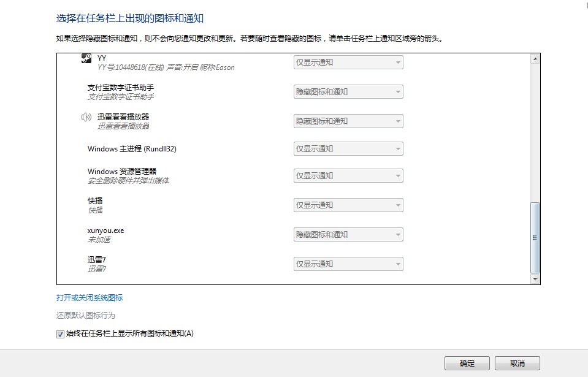Expand Windows 资源管理器 behavior dropdown
The width and height of the screenshot is (588, 377).
(x=348, y=176)
